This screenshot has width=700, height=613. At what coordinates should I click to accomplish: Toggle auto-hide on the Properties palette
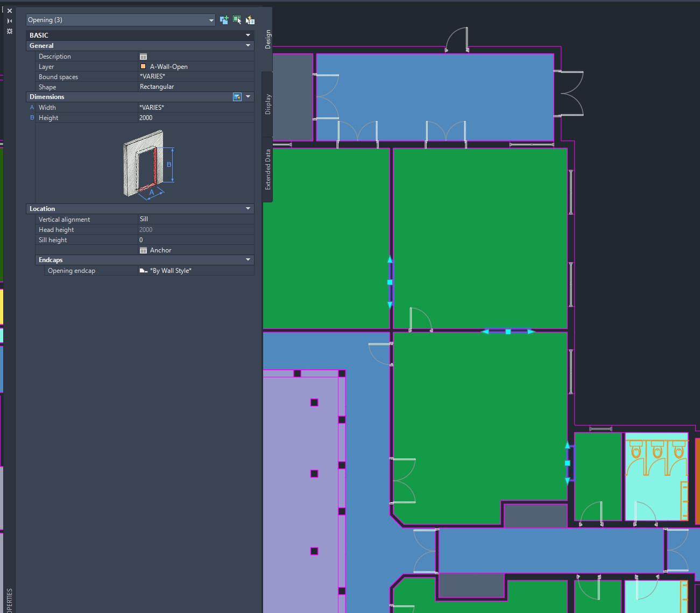pos(9,21)
